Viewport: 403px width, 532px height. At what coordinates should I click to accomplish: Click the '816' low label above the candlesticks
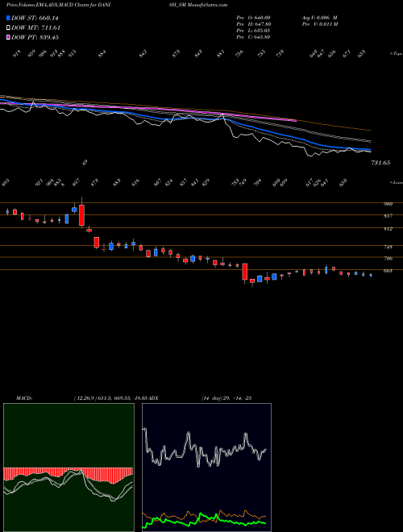[135, 183]
